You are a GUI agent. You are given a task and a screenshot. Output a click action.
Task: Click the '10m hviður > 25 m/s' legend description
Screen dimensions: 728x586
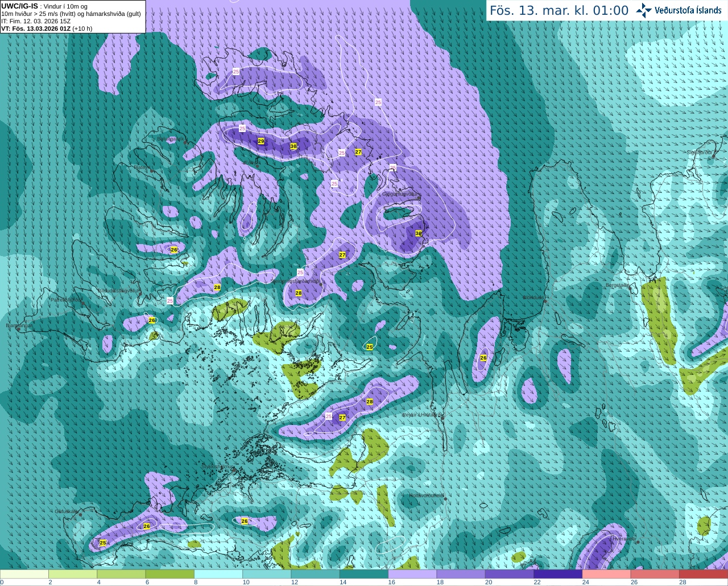click(71, 14)
